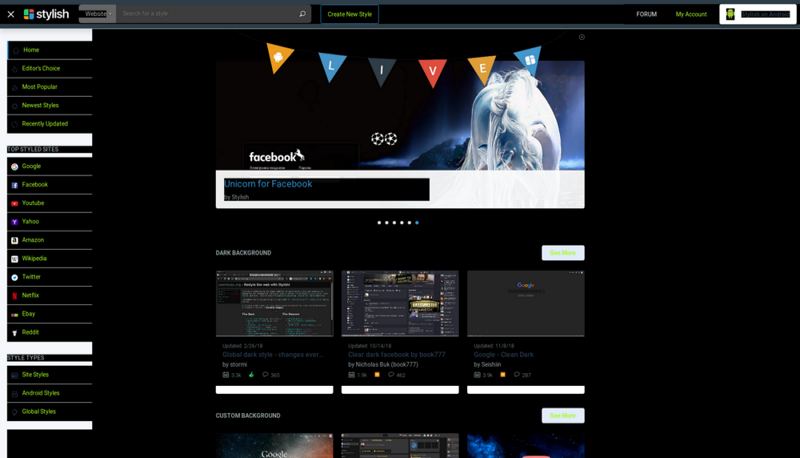Click the Wikipedia icon in sidebar

click(x=15, y=259)
